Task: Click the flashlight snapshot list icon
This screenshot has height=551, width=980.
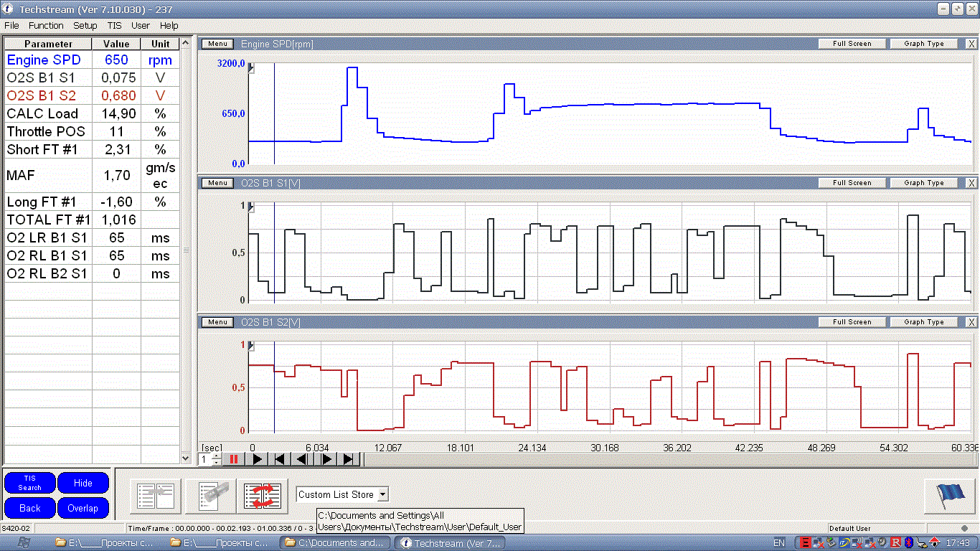Action: pyautogui.click(x=210, y=496)
